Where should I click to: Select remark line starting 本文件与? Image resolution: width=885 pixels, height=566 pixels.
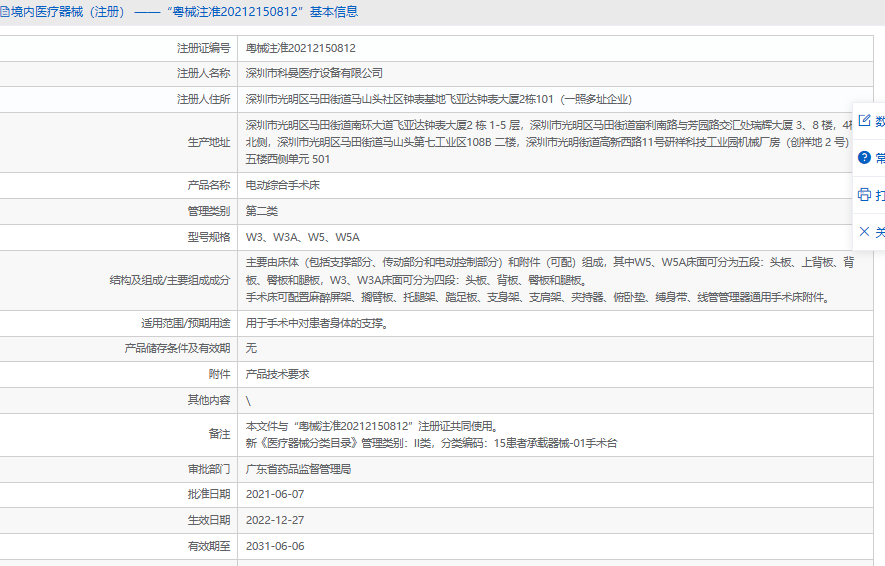[373, 426]
